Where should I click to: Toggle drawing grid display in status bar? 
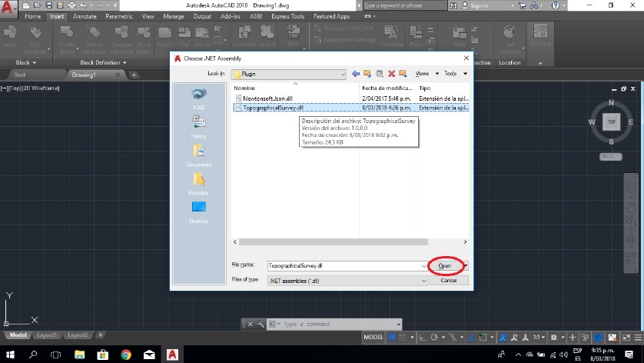click(x=391, y=337)
